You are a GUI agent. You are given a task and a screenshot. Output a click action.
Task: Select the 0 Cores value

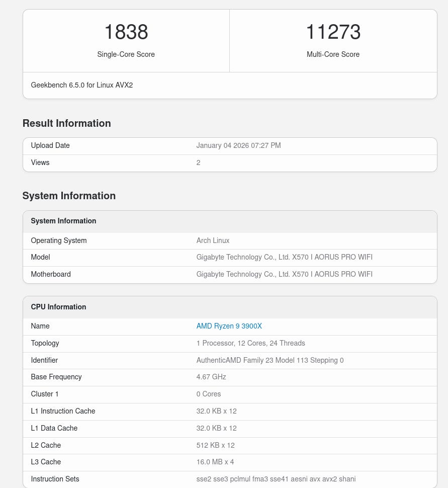tap(209, 394)
